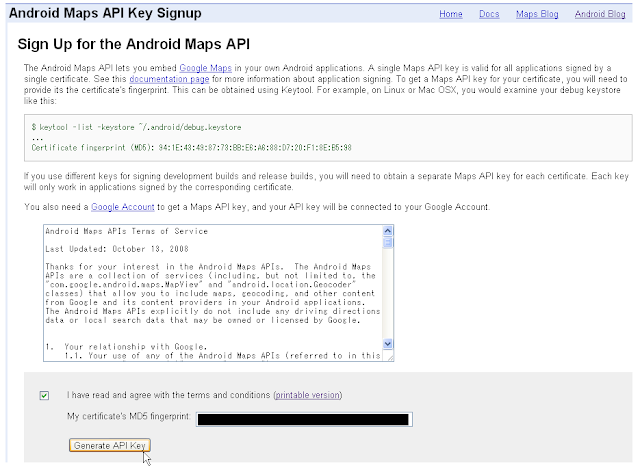Click inside the Terms of Service text area

pyautogui.click(x=213, y=293)
